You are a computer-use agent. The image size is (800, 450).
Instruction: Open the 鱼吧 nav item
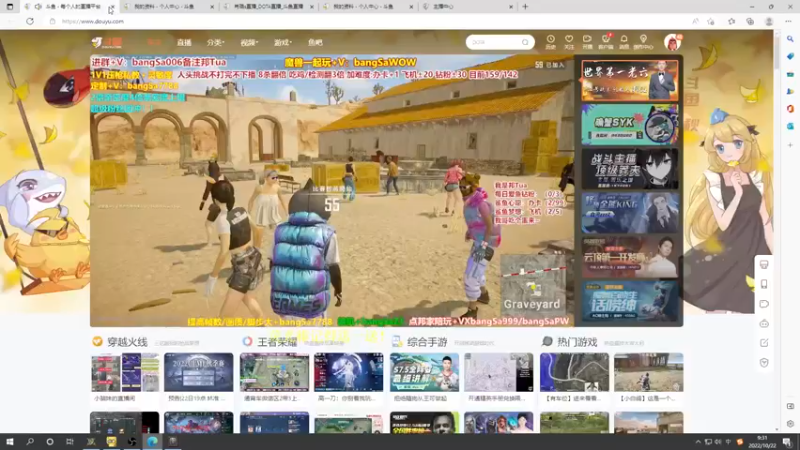(315, 42)
